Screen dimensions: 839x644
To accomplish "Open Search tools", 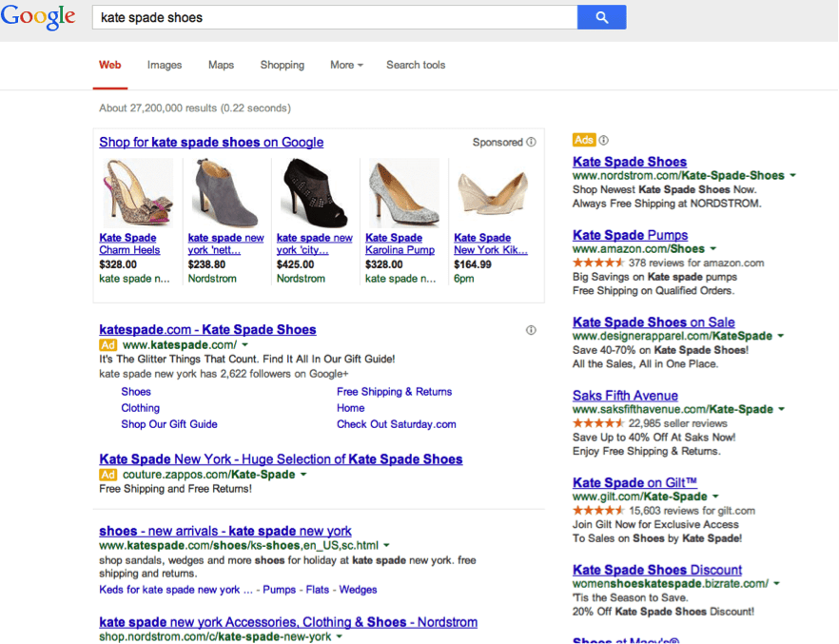I will pos(416,65).
